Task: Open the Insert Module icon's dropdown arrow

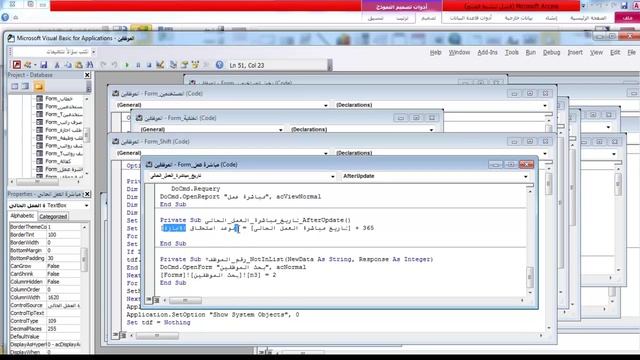Action: click(35, 65)
